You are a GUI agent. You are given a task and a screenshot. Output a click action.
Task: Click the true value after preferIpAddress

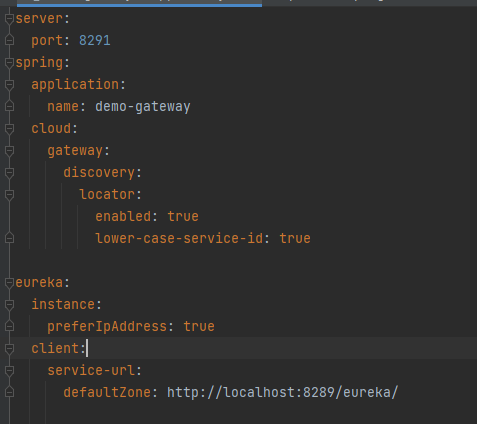coord(199,327)
